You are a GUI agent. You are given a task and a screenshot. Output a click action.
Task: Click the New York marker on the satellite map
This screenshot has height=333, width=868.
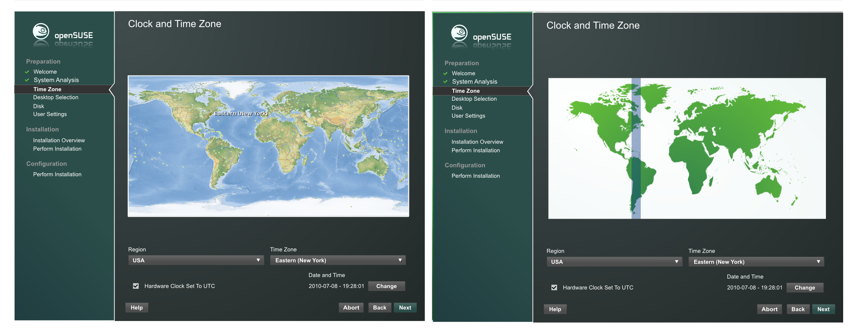(211, 114)
